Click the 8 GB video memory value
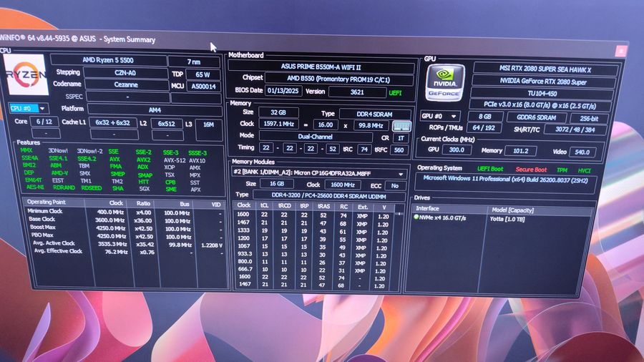The width and height of the screenshot is (644, 362). pos(485,117)
